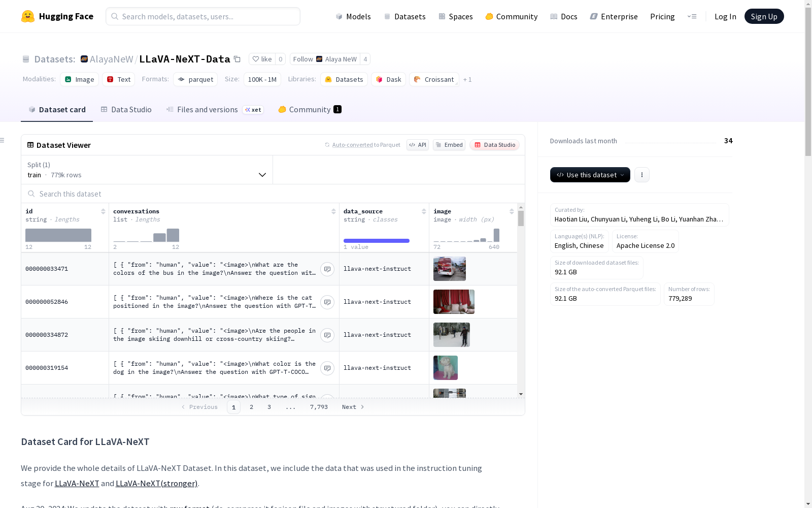
Task: Click the data_source blue classes bar
Action: 377,241
